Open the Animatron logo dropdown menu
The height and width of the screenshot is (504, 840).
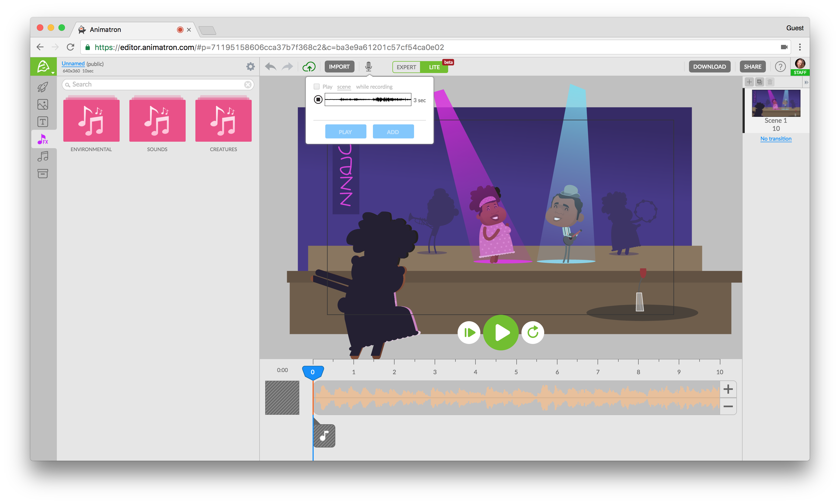44,67
